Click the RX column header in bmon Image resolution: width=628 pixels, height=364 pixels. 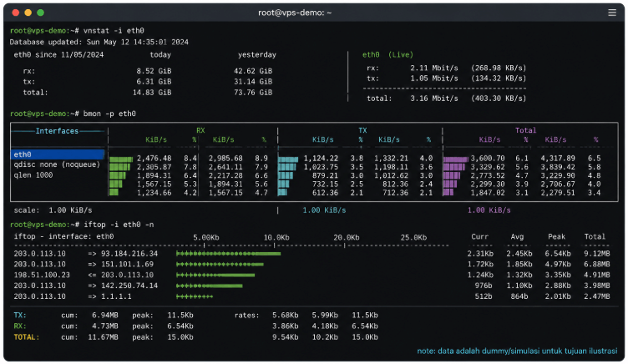pos(200,130)
